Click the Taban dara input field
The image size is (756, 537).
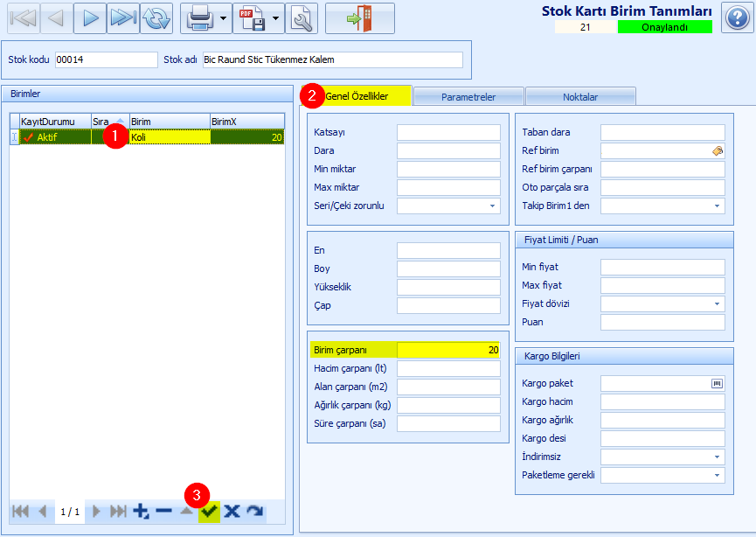pos(662,132)
